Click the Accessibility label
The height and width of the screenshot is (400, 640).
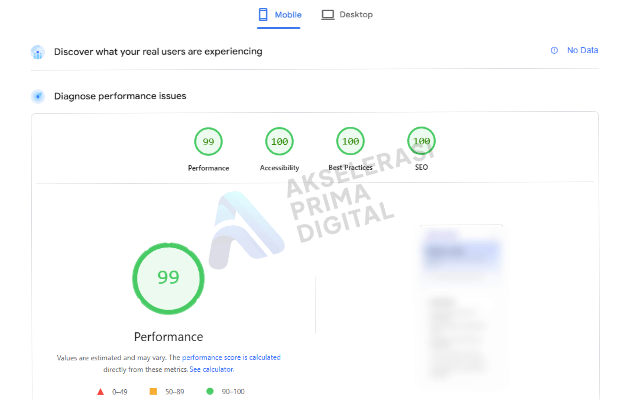[x=279, y=168]
